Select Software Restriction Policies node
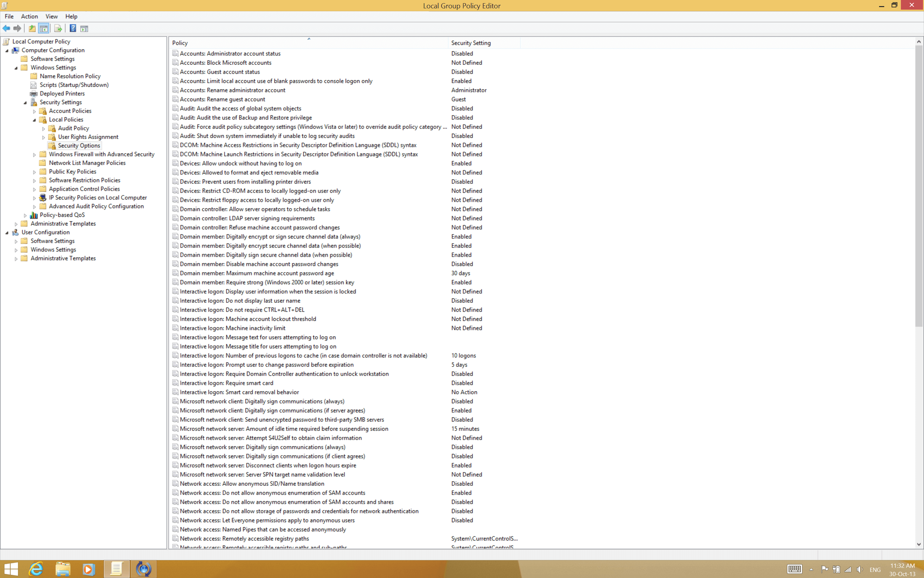This screenshot has width=924, height=578. pos(84,180)
